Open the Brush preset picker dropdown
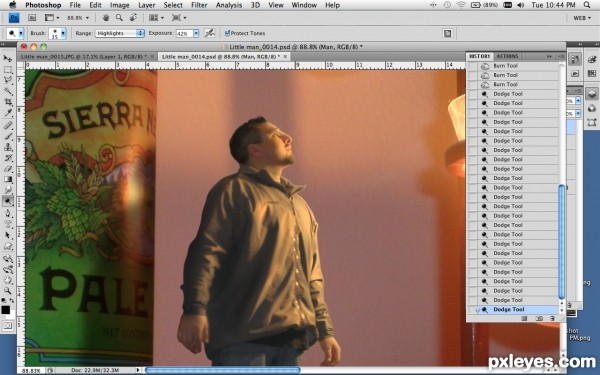The image size is (600, 375). click(63, 33)
